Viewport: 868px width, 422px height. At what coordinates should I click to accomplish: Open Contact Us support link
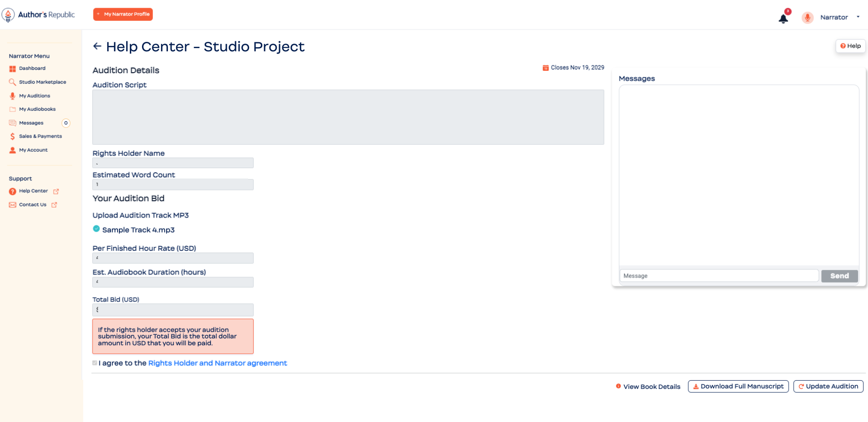tap(33, 205)
